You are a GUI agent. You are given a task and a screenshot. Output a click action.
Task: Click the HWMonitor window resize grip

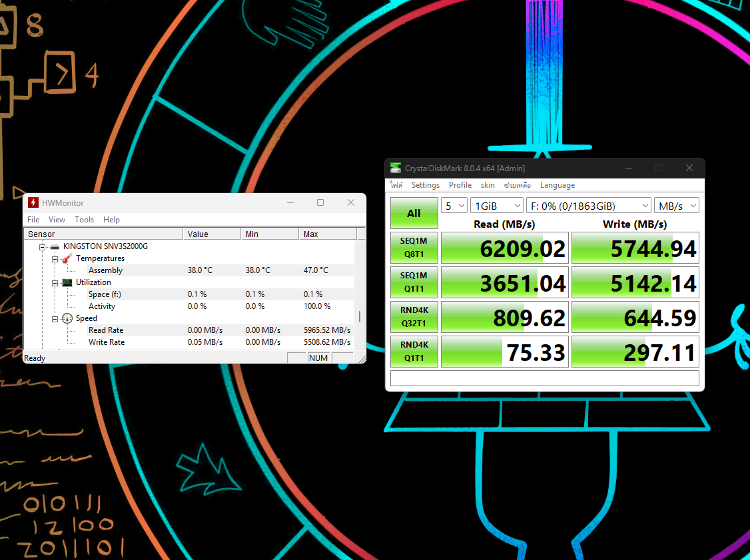pos(362,359)
